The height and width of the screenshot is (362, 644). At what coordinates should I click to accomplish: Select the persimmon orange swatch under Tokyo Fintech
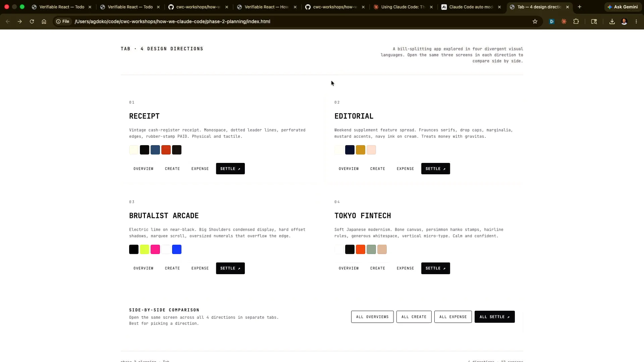(x=361, y=249)
